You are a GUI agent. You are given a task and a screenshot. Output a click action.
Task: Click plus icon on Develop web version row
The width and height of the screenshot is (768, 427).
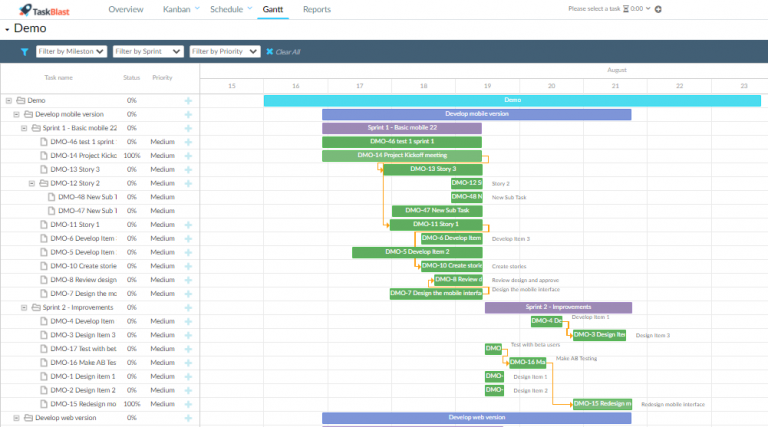click(188, 418)
